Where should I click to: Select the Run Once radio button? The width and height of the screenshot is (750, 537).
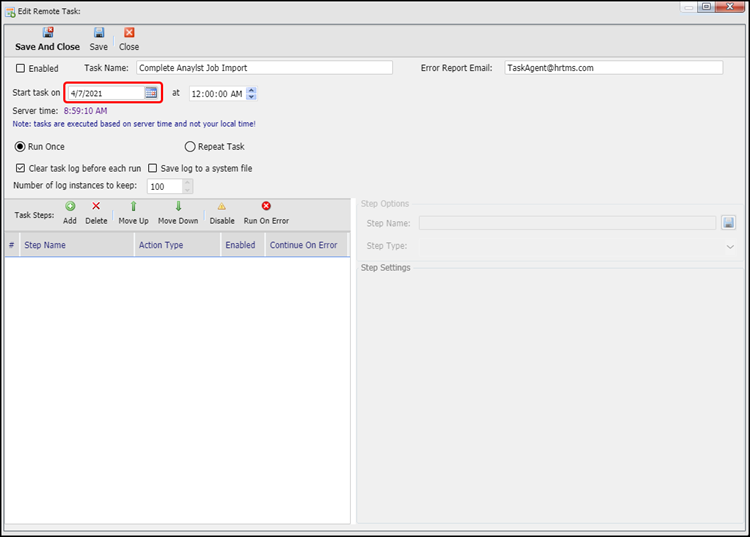[20, 146]
